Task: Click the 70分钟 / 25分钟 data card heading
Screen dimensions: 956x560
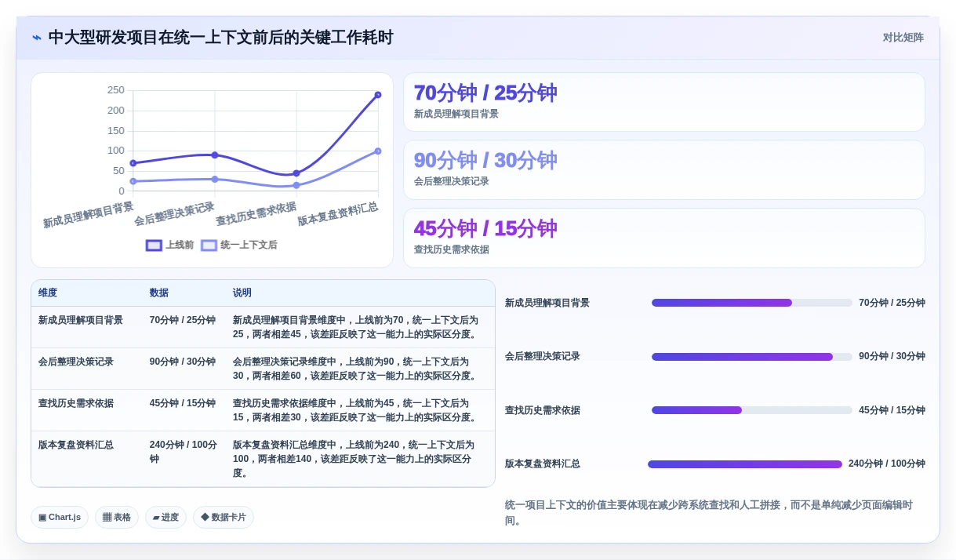Action: (x=485, y=93)
